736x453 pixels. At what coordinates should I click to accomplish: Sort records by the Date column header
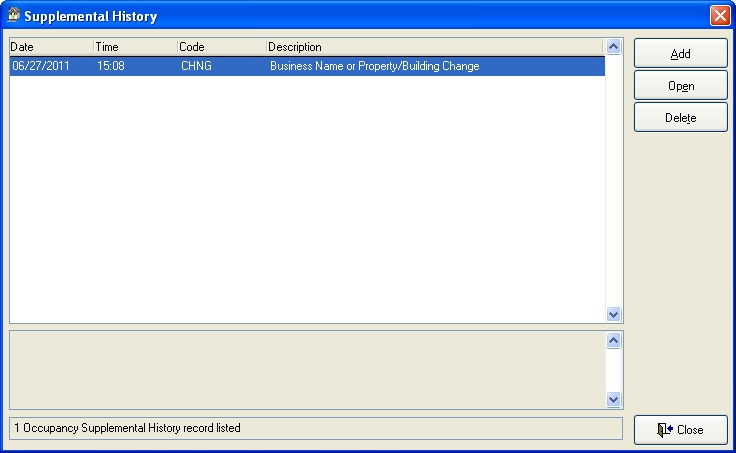pos(51,47)
